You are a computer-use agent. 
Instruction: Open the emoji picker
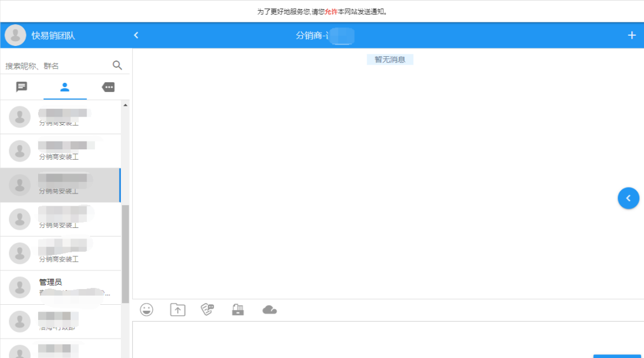(x=146, y=310)
